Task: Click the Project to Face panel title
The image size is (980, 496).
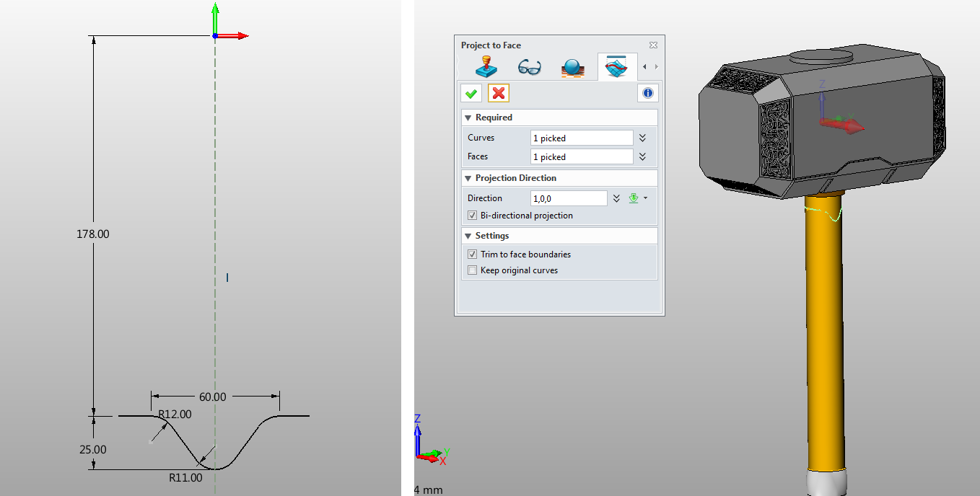Action: (x=491, y=45)
